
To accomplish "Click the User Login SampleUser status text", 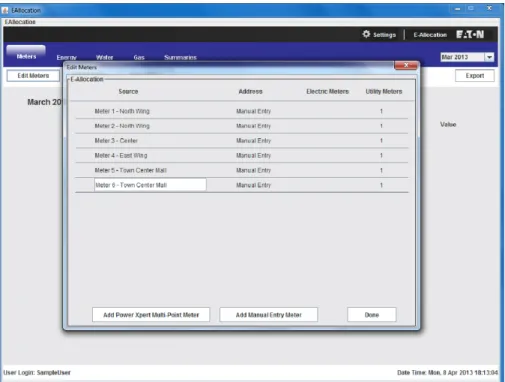I will pos(37,372).
